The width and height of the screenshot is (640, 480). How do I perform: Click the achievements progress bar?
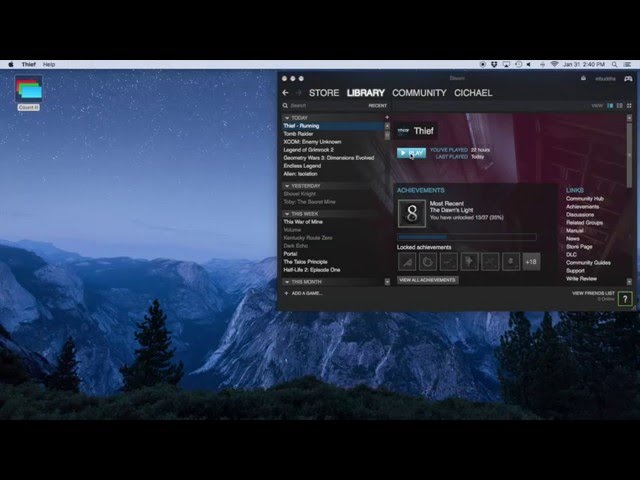tap(467, 237)
